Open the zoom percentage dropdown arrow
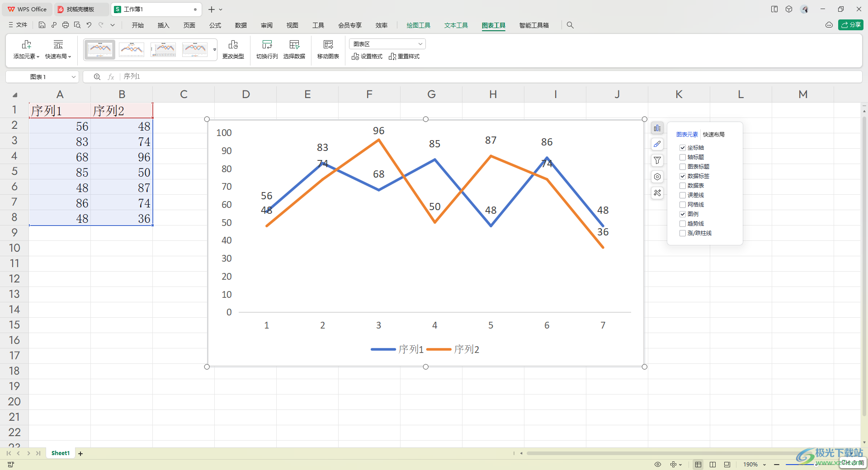 (x=764, y=465)
